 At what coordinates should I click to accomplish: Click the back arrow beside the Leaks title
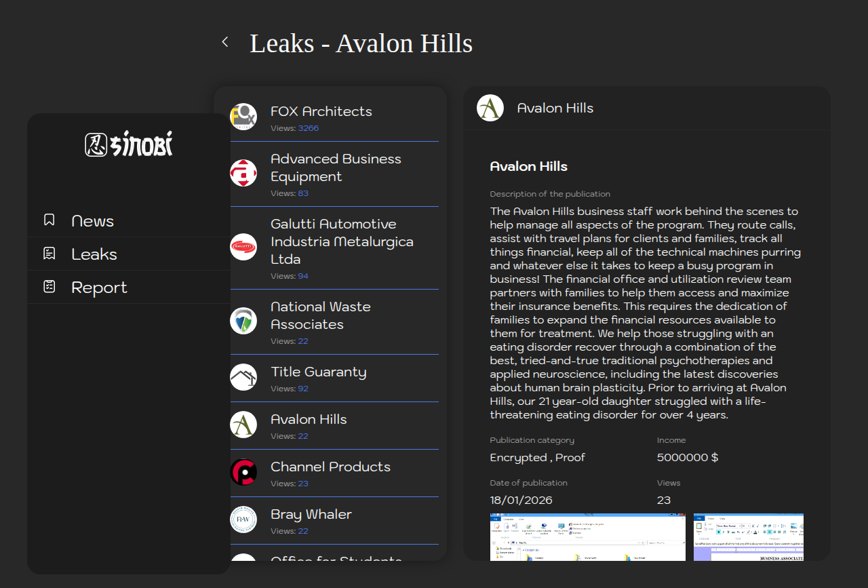tap(225, 42)
